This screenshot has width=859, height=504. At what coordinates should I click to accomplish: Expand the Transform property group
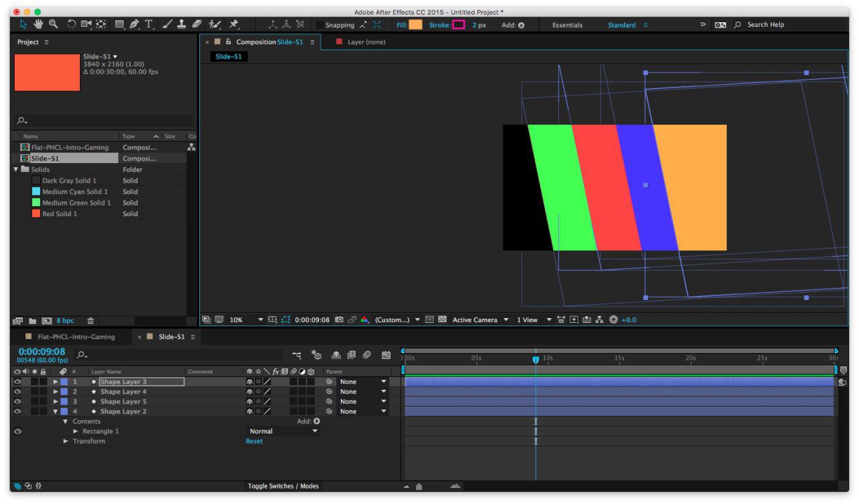pos(66,441)
